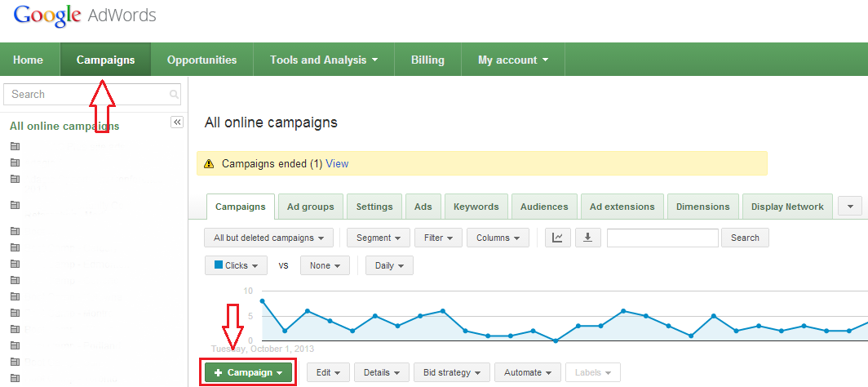Switch to the Display Network tab
Screen dimensions: 868x387
tap(787, 207)
